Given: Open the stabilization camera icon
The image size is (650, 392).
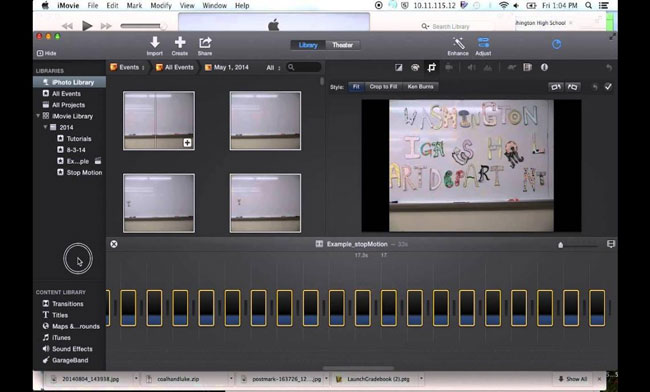Looking at the screenshot, I should [x=449, y=67].
